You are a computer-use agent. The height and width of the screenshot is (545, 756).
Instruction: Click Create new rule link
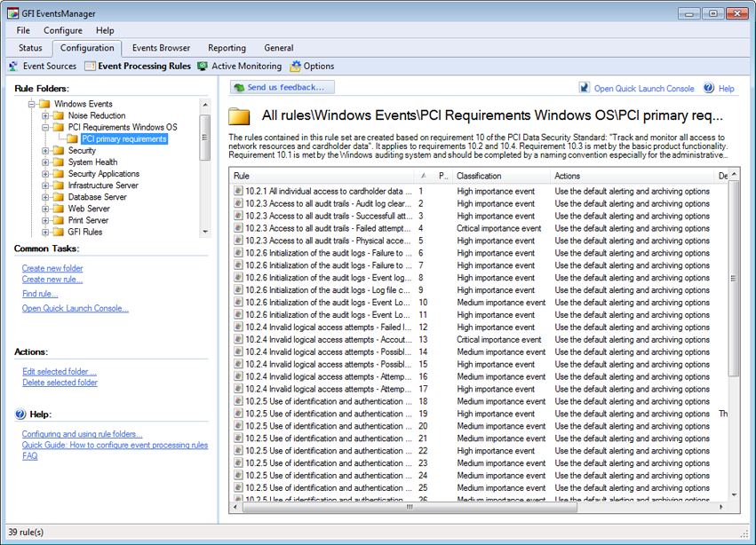52,280
